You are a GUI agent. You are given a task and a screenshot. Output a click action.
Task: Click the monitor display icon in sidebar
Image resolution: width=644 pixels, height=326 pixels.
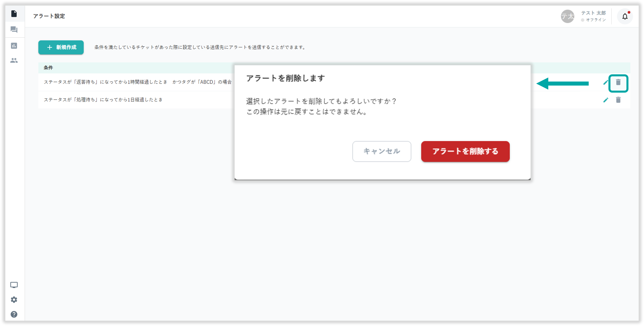(14, 285)
